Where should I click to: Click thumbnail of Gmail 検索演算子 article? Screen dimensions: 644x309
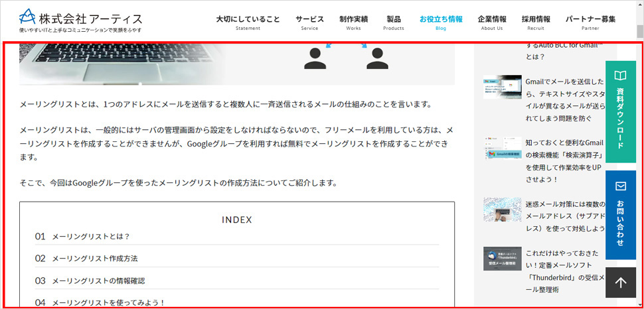point(503,148)
